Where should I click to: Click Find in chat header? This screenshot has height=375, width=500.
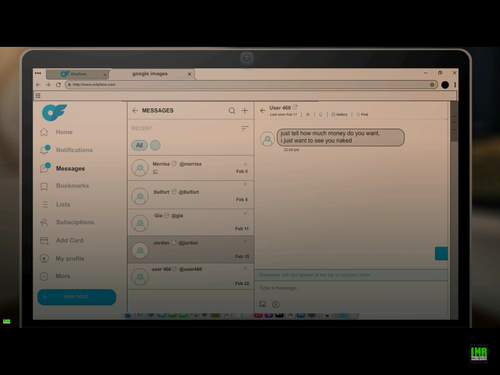362,115
